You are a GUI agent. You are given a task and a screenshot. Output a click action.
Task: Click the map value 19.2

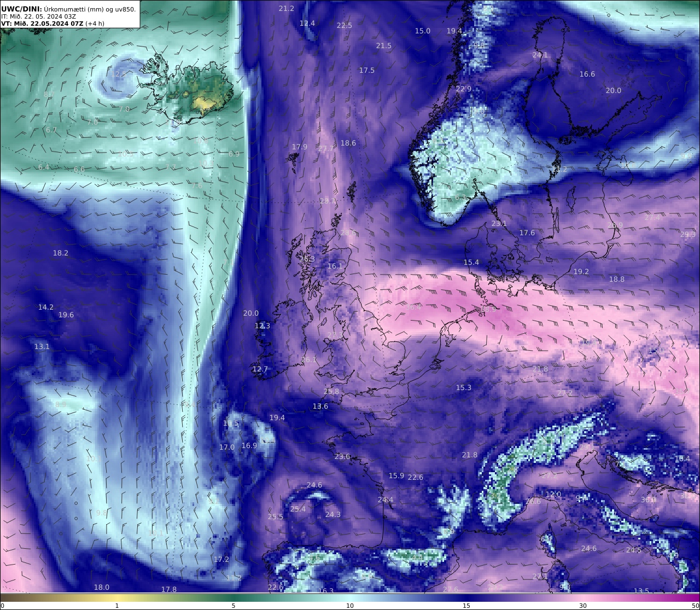click(581, 271)
